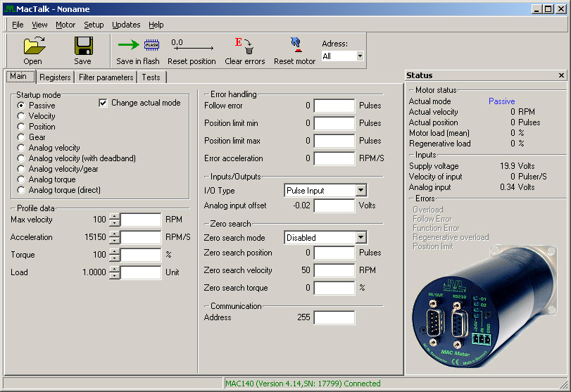
Task: Open the File menu
Action: tap(18, 25)
